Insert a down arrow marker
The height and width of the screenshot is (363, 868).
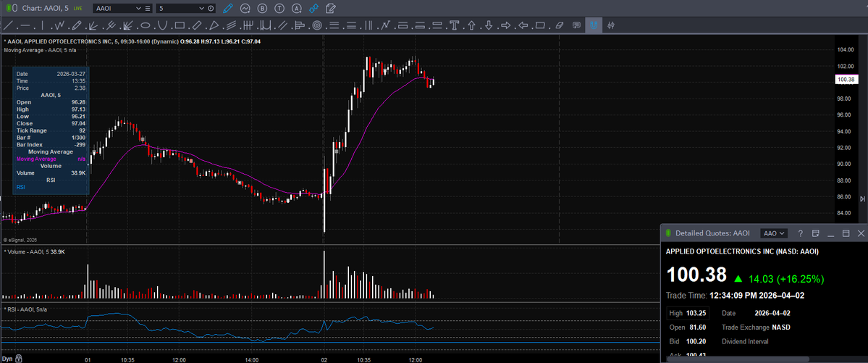[489, 25]
